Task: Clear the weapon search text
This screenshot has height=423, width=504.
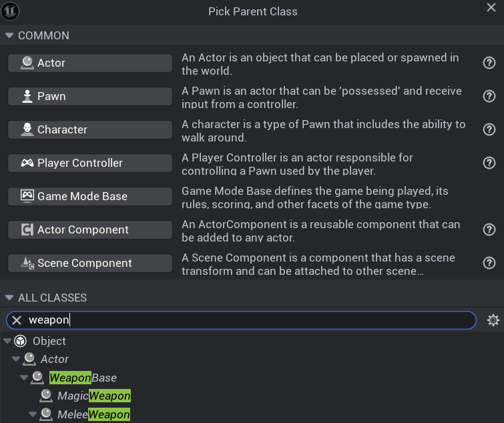Action: coord(17,320)
